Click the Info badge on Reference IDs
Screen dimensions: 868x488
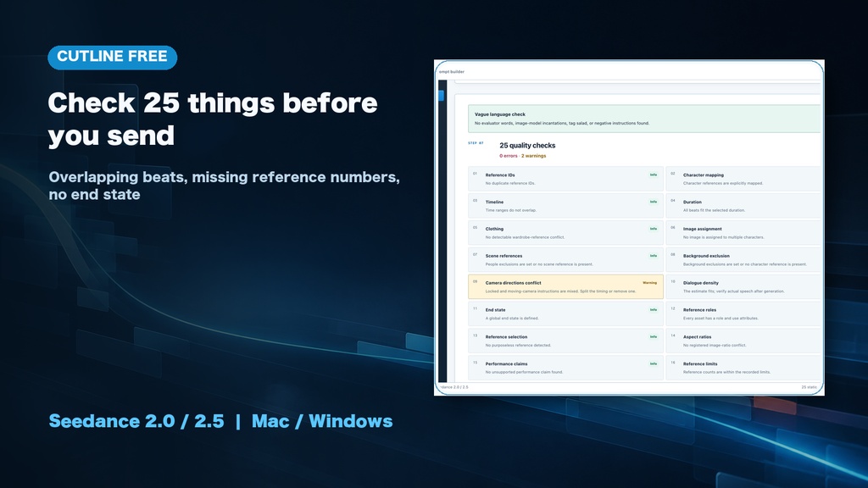(x=654, y=175)
